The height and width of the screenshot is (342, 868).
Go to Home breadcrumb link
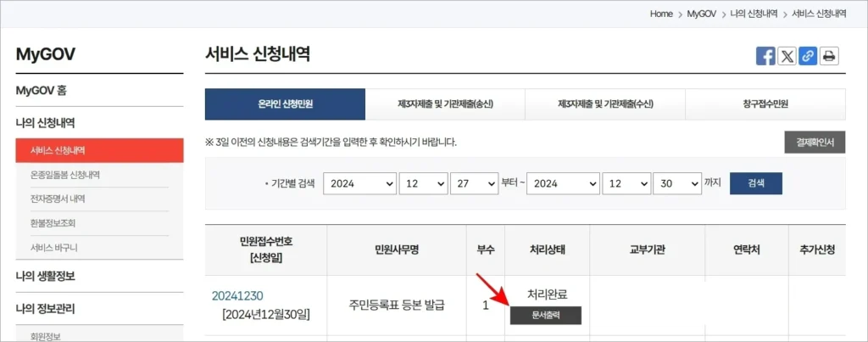[661, 14]
